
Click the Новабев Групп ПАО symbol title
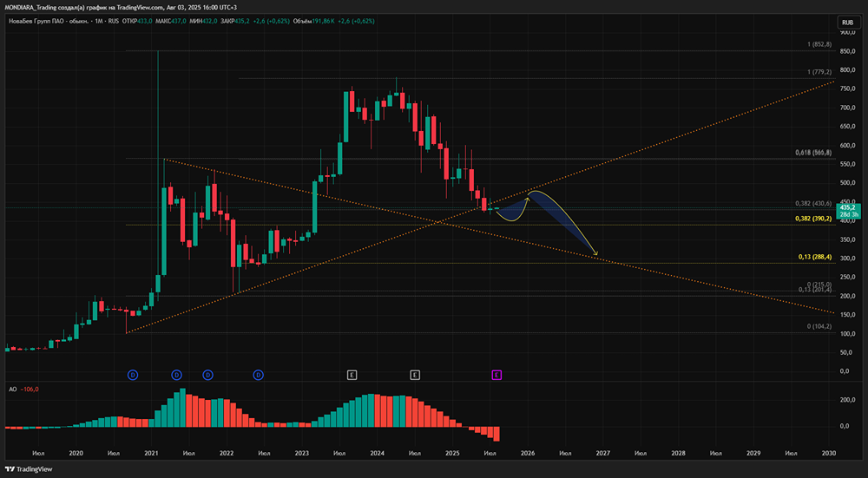point(48,21)
